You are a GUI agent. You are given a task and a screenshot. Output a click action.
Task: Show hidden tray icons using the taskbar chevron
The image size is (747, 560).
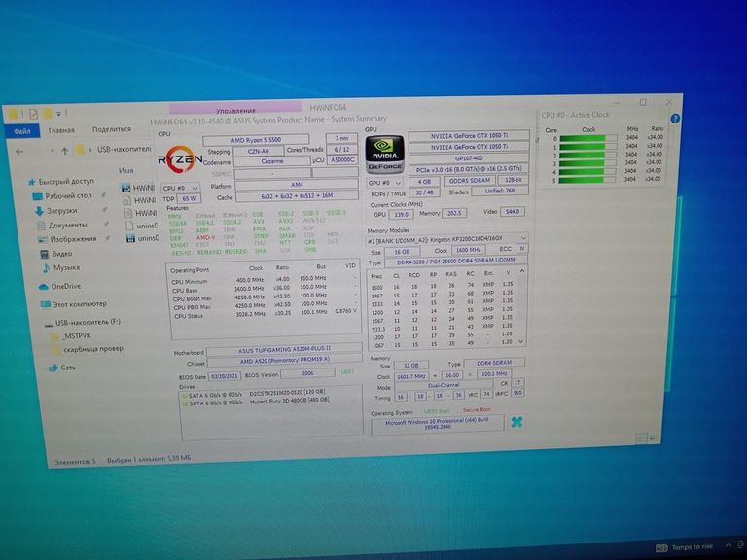point(728,544)
